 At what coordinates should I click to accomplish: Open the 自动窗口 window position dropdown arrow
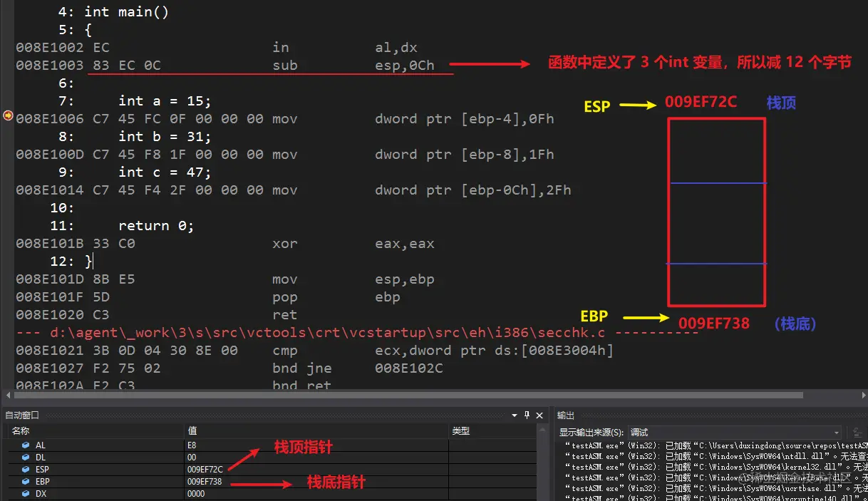point(515,415)
